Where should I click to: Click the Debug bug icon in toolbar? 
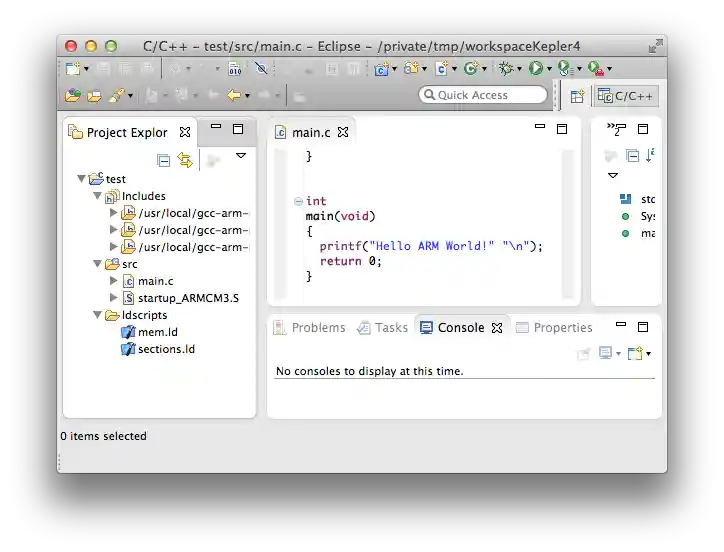click(x=506, y=69)
